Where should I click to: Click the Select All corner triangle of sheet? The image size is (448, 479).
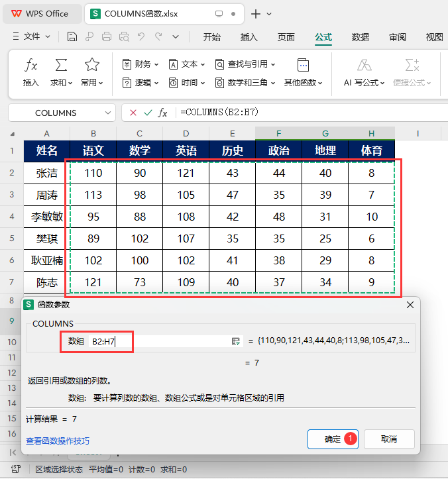13,134
